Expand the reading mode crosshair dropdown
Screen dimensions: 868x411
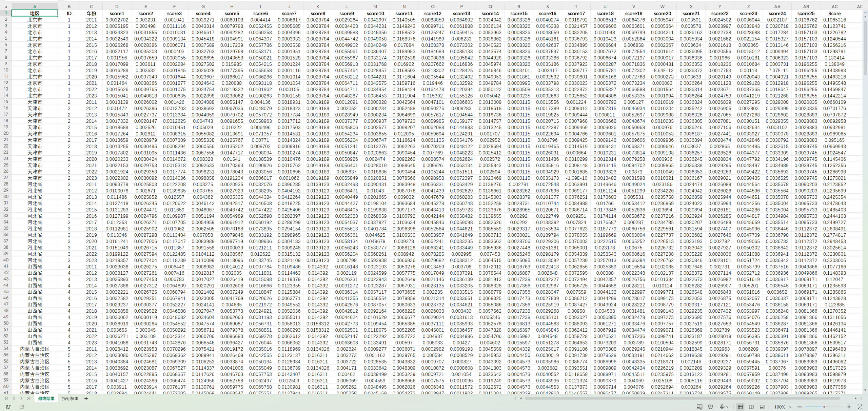click(x=727, y=407)
